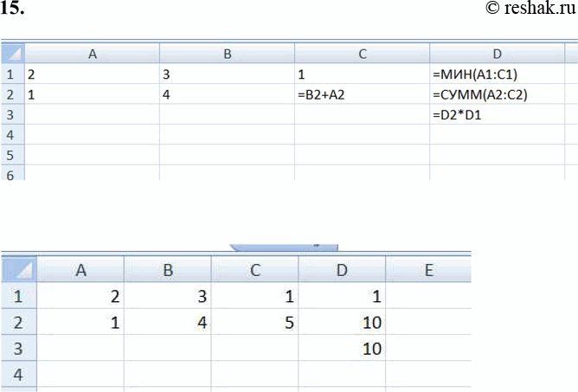Select column D header in lower sheet
The image size is (578, 392).
[x=342, y=270]
